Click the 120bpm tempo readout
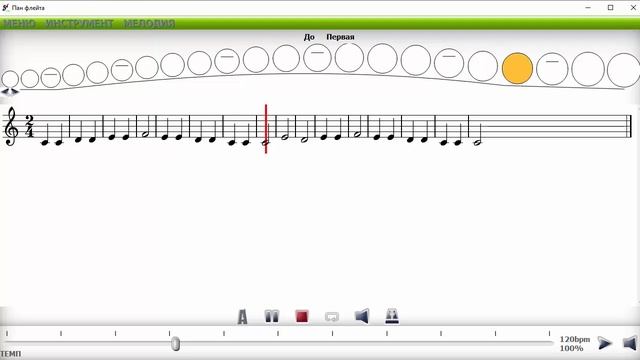The image size is (640, 360). (575, 339)
